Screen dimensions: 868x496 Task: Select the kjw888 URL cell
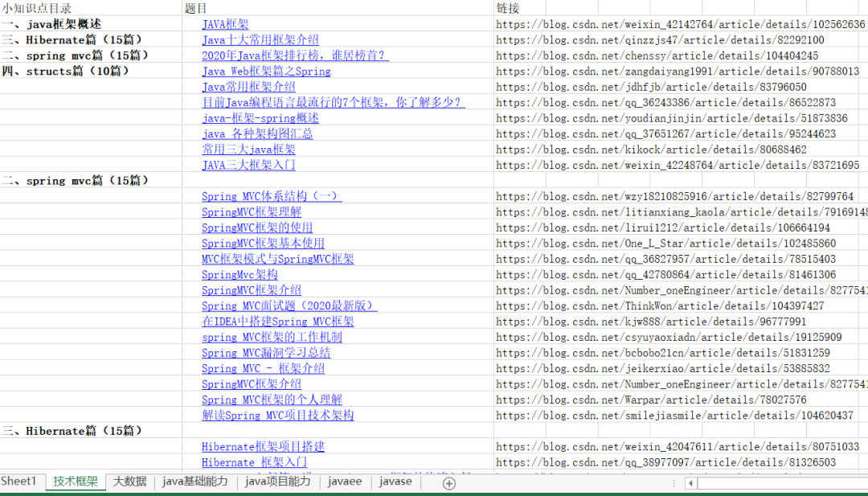click(651, 321)
